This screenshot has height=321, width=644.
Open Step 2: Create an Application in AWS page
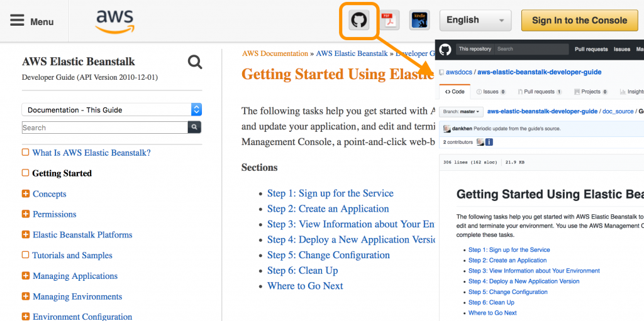[328, 209]
